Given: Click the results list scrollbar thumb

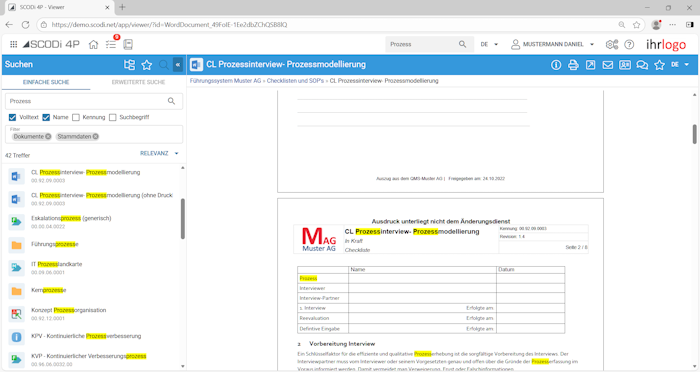Looking at the screenshot, I should [183, 219].
